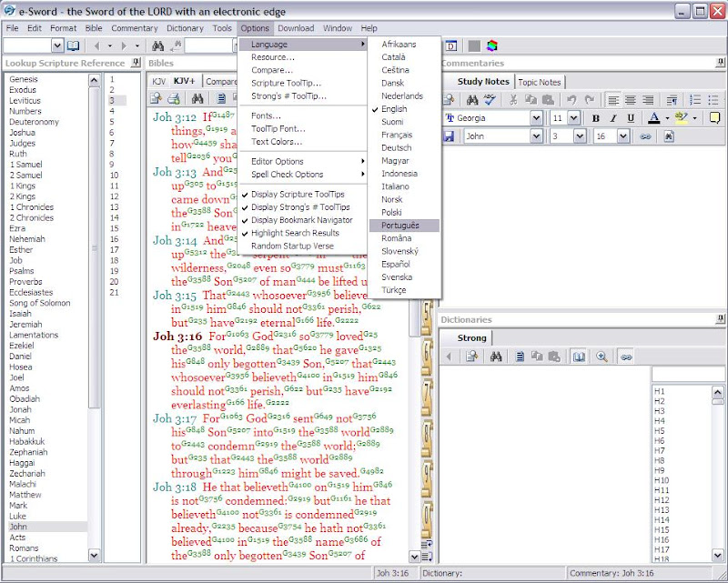This screenshot has height=583, width=728.
Task: Click the binoculars icon in the Dictionaries toolbar
Action: [496, 357]
